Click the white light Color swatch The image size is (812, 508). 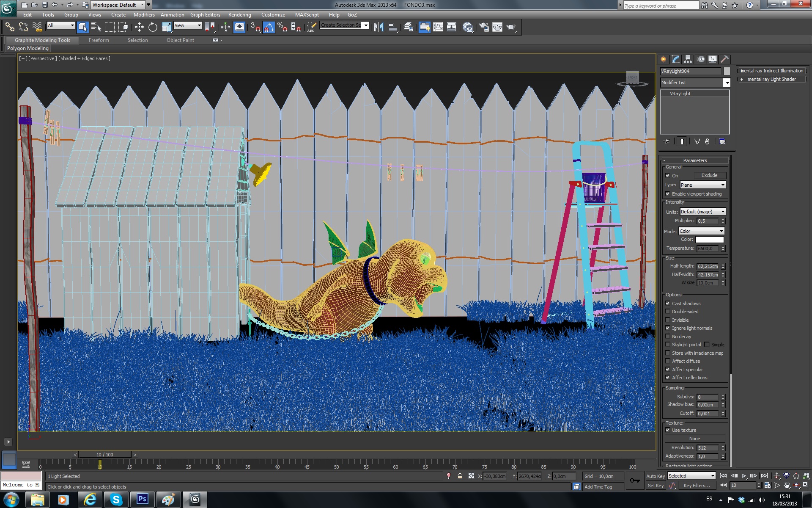709,240
